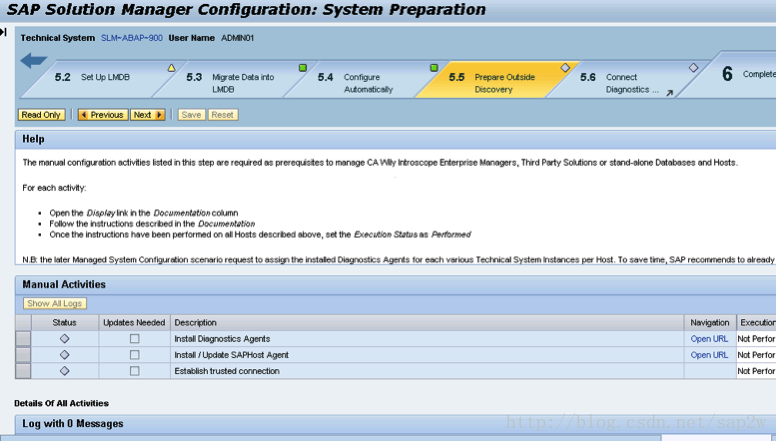
Task: Click green status square on step 5.3
Action: [x=303, y=67]
